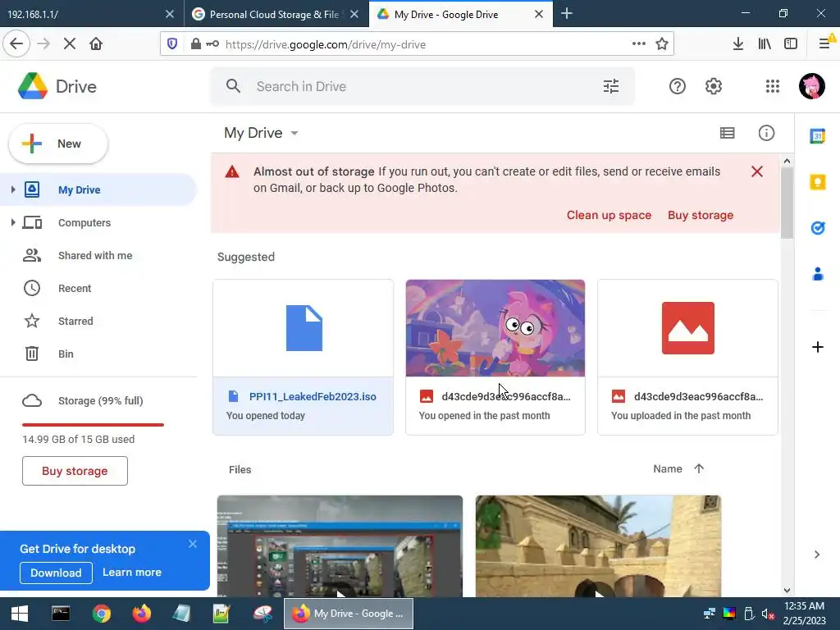
Task: Open Google Drive logo home link
Action: (57, 86)
